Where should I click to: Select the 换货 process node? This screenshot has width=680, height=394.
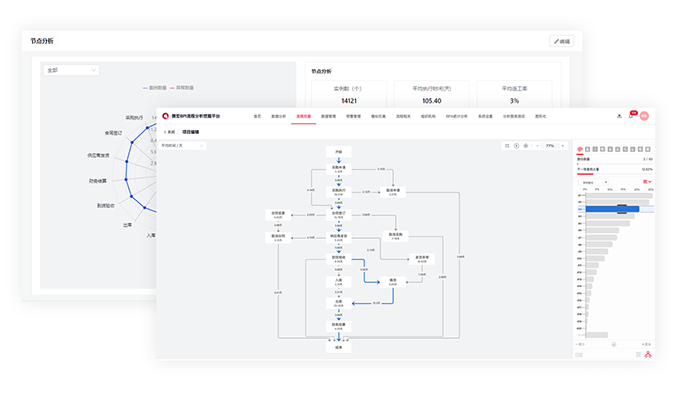point(393,282)
